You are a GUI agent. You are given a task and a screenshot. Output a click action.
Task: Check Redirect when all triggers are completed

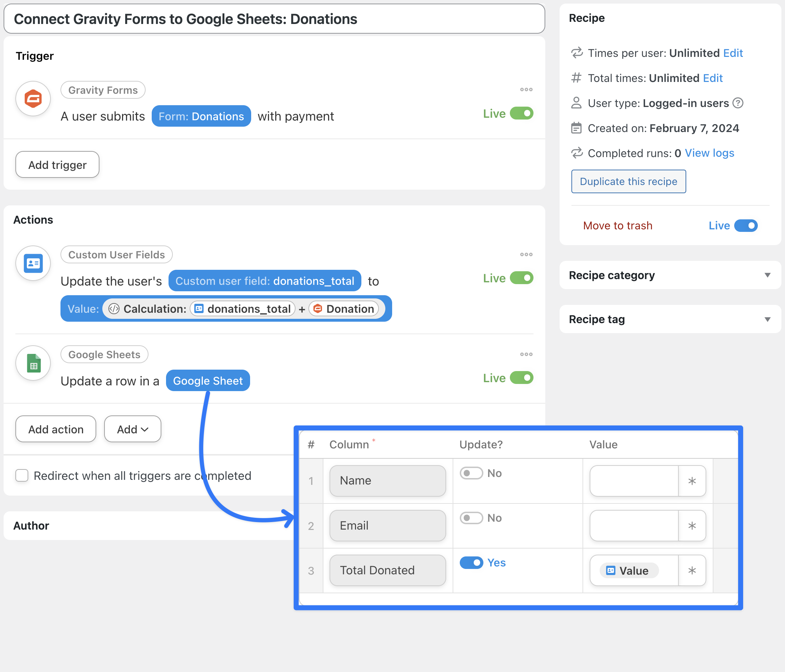pos(22,476)
